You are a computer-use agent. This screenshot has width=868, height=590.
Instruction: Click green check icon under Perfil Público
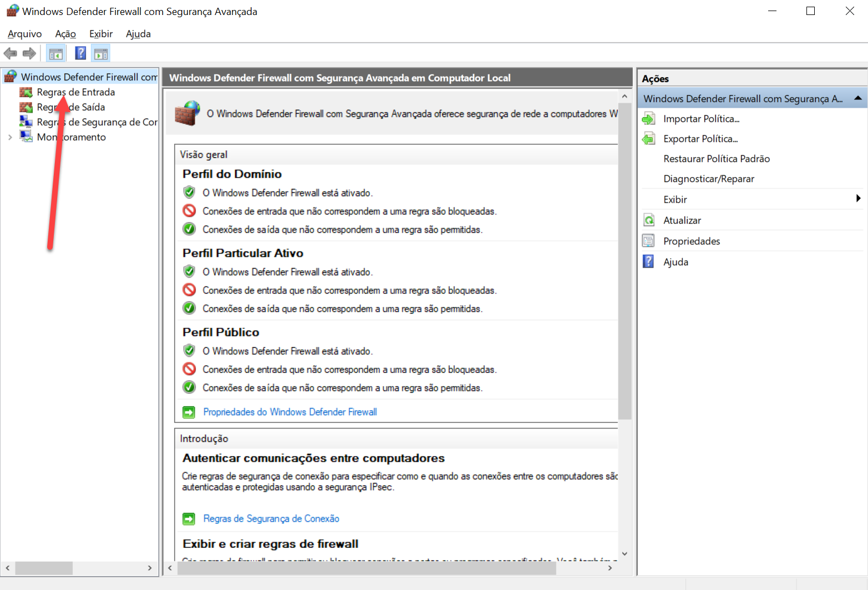coord(189,387)
